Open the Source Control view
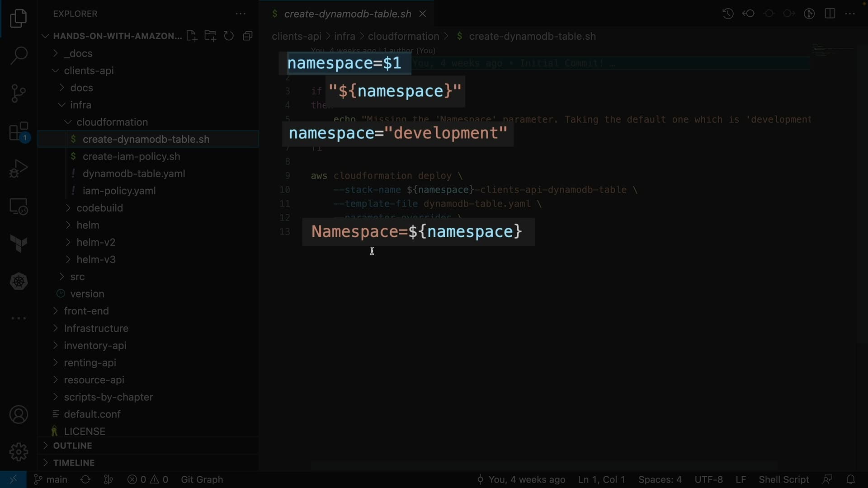This screenshot has height=488, width=868. point(19,93)
